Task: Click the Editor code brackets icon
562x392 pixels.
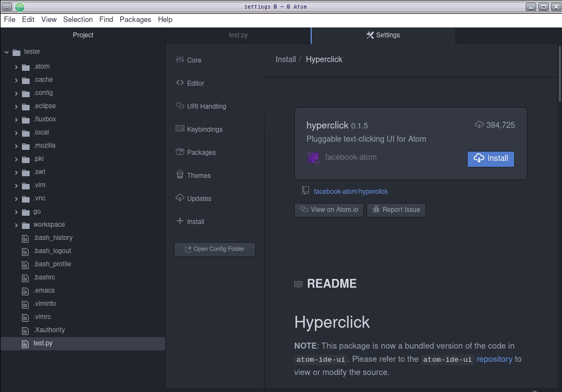Action: click(x=179, y=83)
